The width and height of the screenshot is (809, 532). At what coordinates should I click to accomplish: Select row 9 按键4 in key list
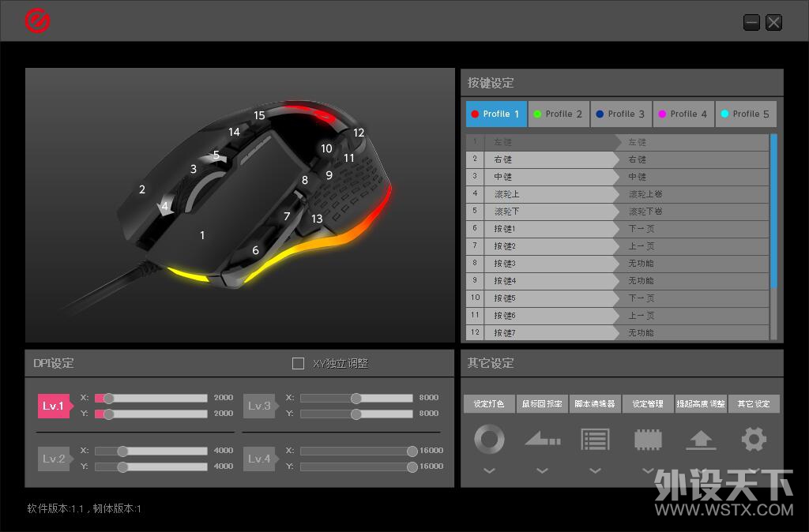point(617,280)
